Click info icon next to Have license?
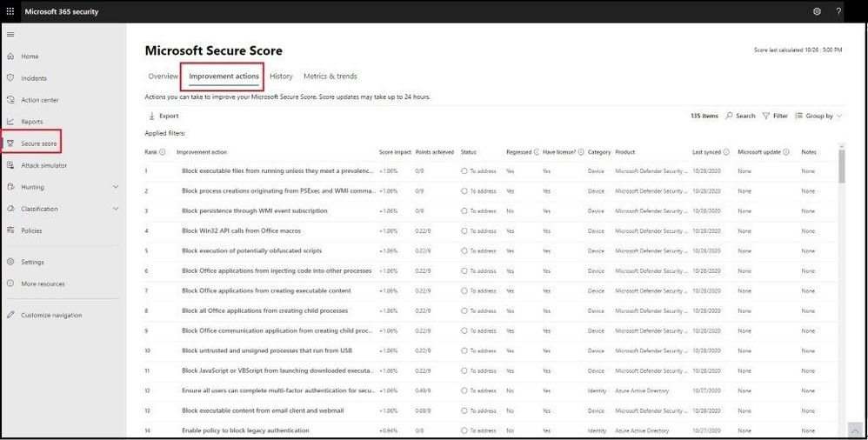 click(581, 151)
